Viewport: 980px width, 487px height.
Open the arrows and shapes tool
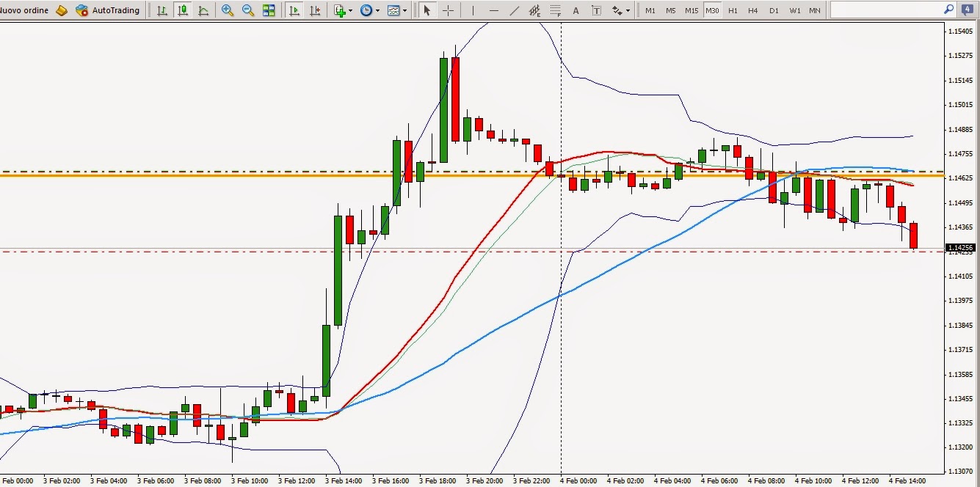pos(617,10)
